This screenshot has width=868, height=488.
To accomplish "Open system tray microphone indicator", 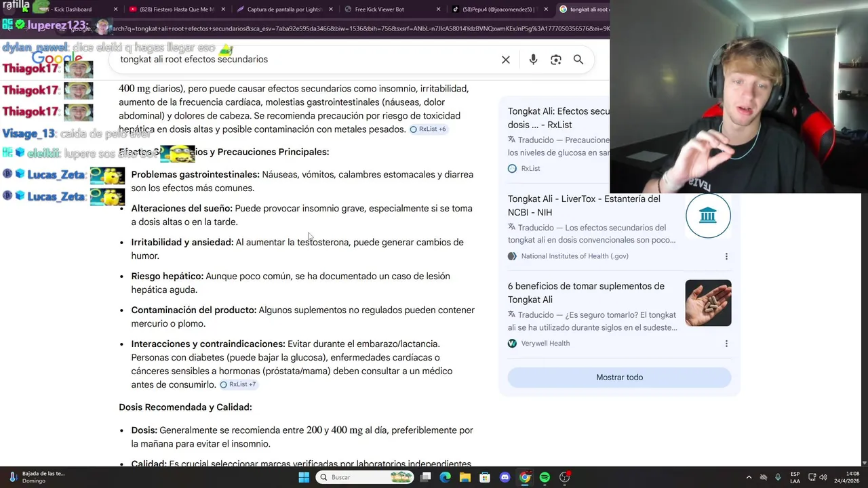I will 778,477.
